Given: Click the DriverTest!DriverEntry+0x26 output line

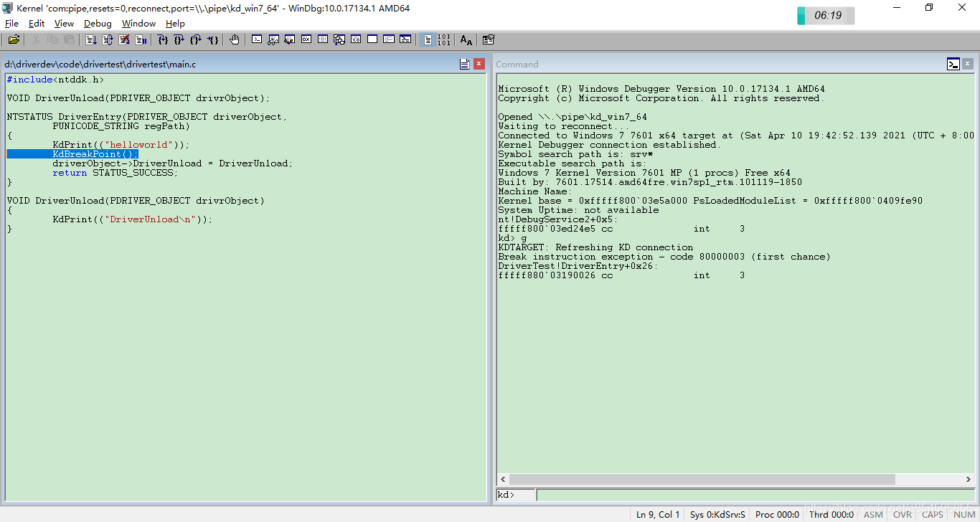Looking at the screenshot, I should (x=578, y=266).
